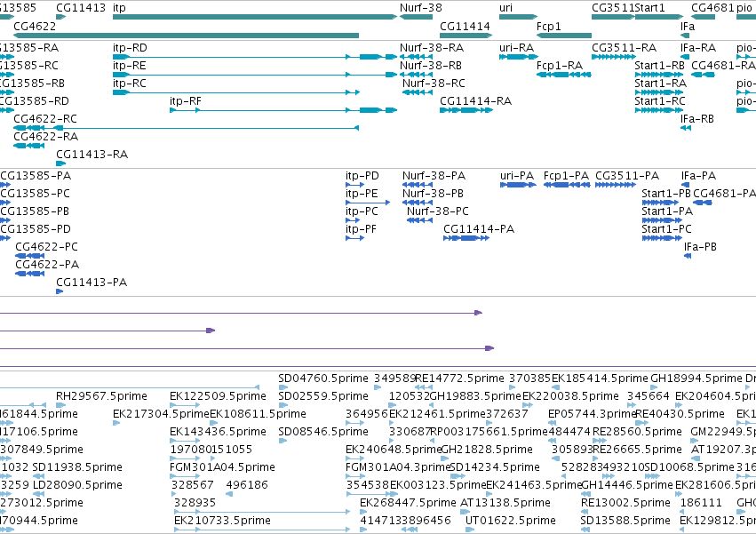
Task: Click the Nurf-38-PA protein label
Action: point(434,176)
